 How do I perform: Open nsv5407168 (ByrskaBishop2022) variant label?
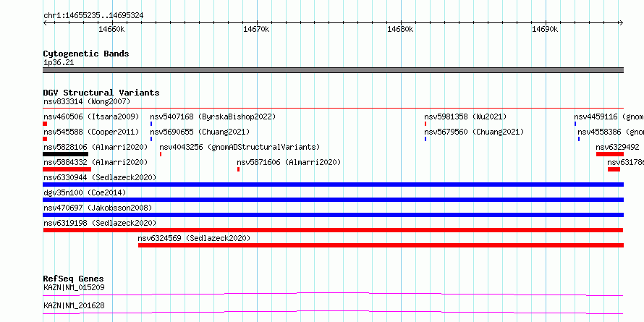pos(213,116)
